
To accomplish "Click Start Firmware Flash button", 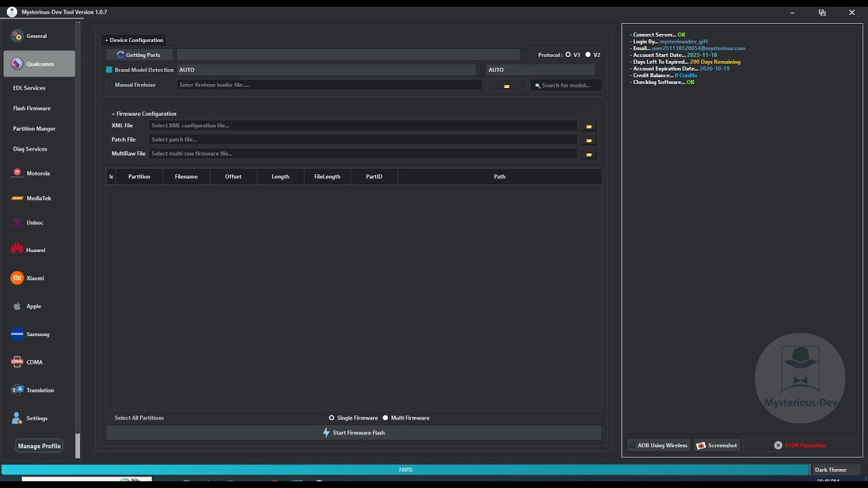I will point(354,432).
